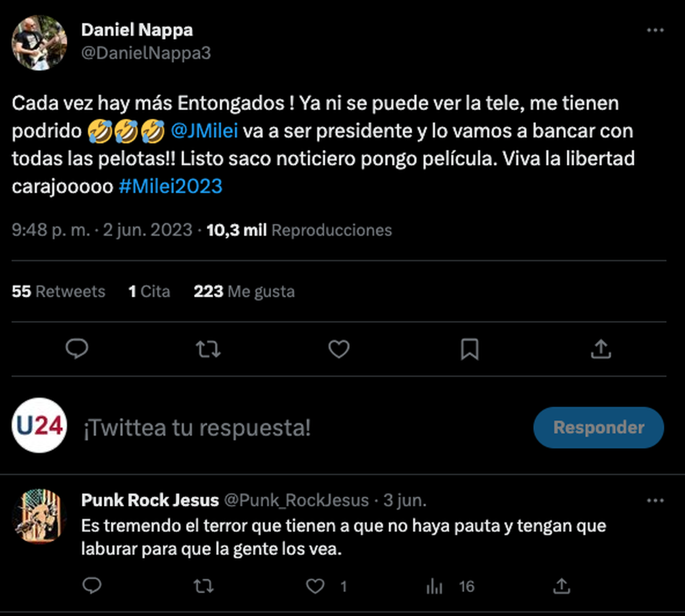View the 55 Retweets list
Image resolution: width=685 pixels, height=616 pixels.
coord(58,291)
